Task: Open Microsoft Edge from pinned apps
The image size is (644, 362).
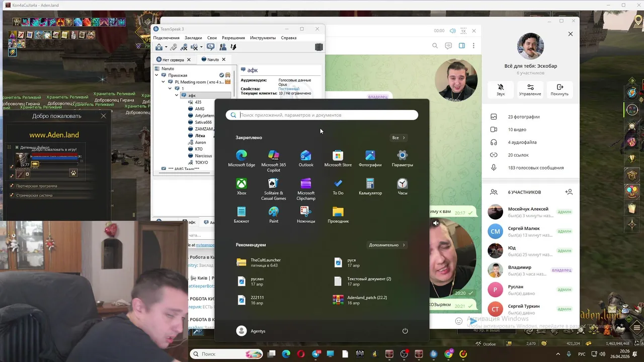Action: point(242,158)
